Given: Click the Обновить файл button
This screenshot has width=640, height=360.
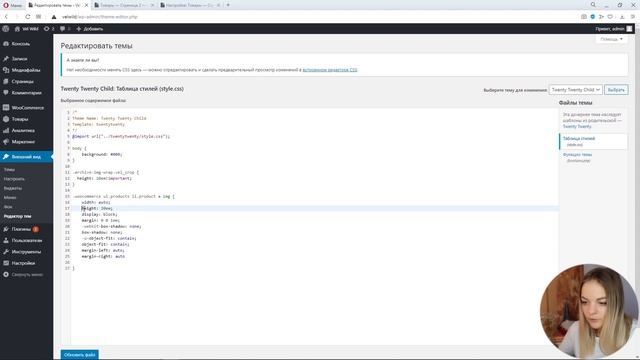Looking at the screenshot, I should coord(80,355).
